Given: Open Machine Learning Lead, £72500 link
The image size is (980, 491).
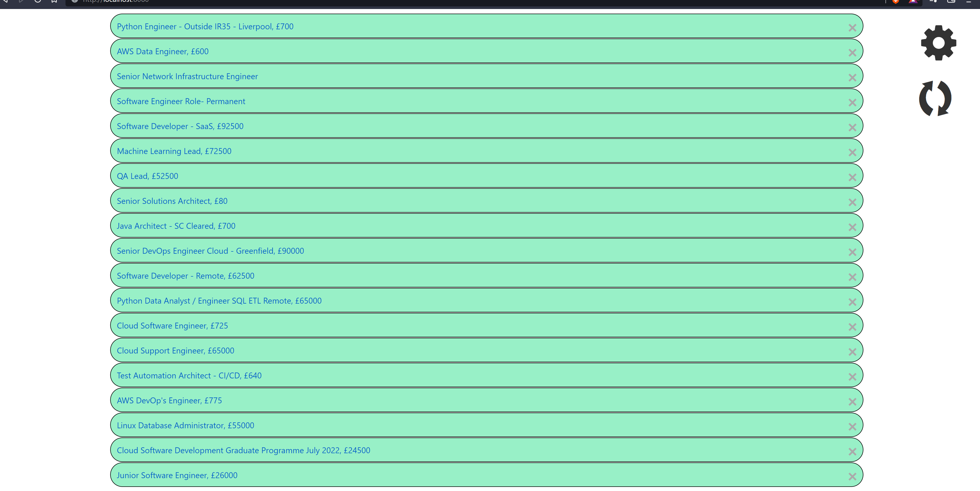Looking at the screenshot, I should tap(174, 151).
